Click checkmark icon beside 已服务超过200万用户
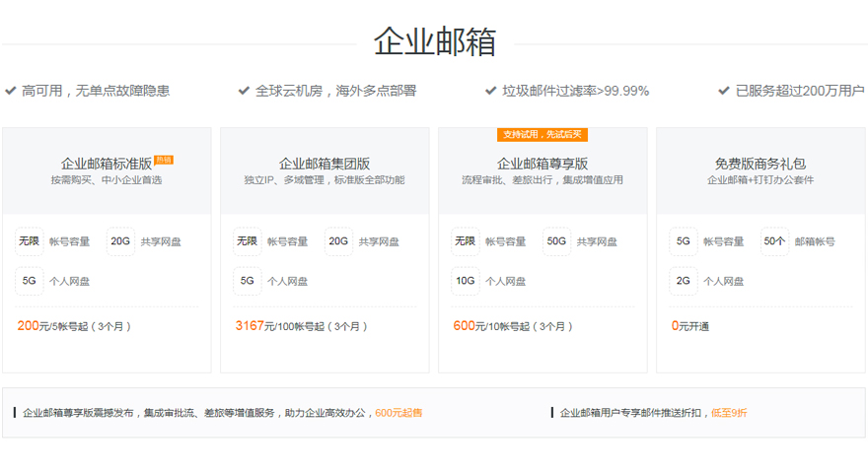Image resolution: width=868 pixels, height=472 pixels. [724, 91]
